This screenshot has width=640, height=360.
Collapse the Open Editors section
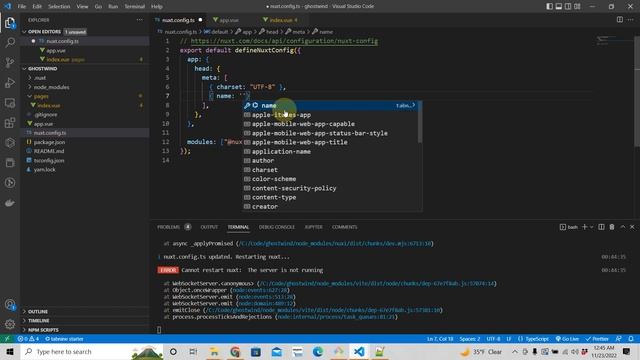44,31
